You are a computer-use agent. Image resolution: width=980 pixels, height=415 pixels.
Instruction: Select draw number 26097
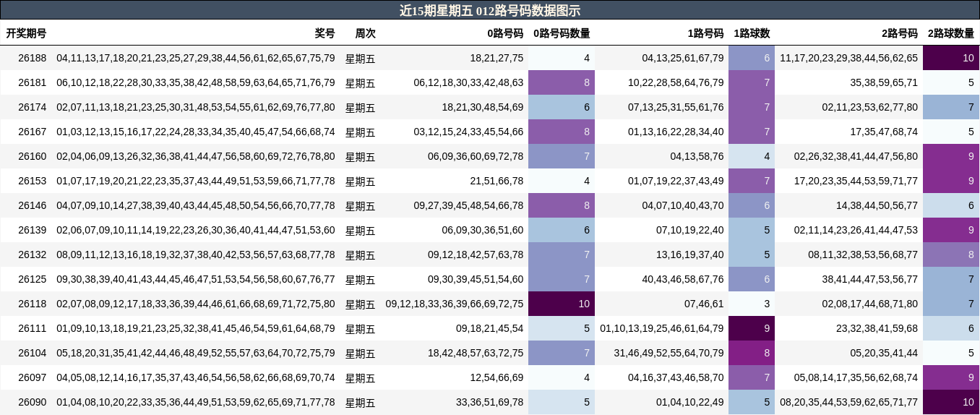pyautogui.click(x=33, y=377)
